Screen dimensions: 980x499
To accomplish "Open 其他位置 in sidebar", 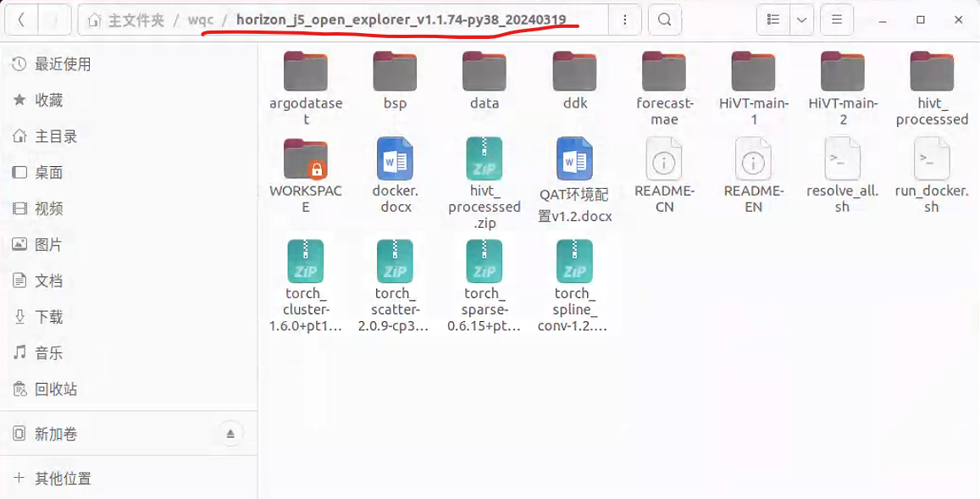I will (x=62, y=479).
